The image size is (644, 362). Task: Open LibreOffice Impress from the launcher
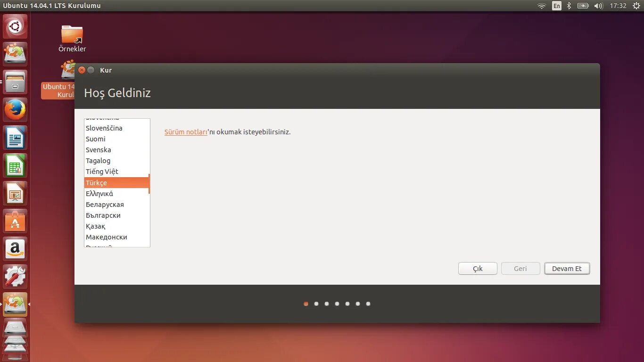tap(15, 193)
